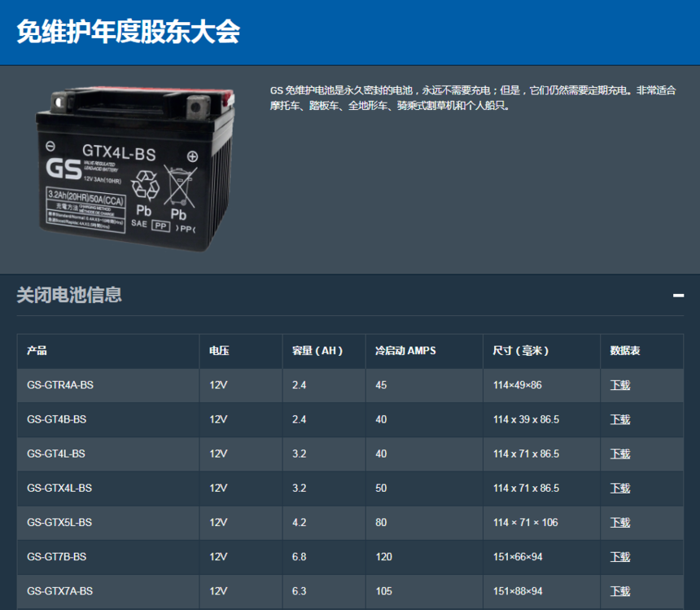The height and width of the screenshot is (610, 700).
Task: Collapse the 关闭电池信息 section with minus icon
Action: click(x=678, y=295)
